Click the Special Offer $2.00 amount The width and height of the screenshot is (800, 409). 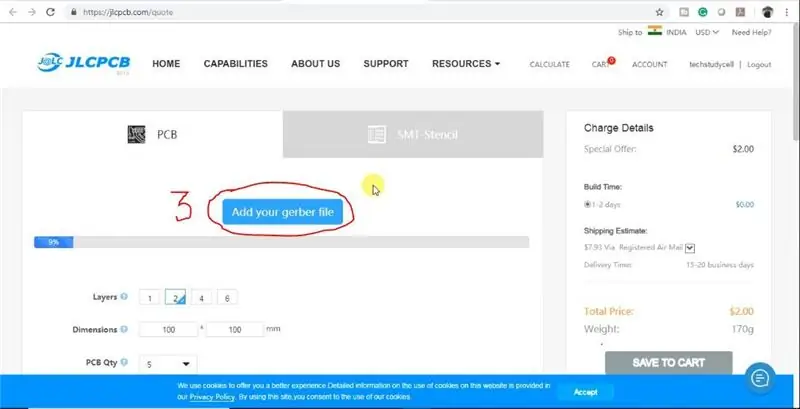743,149
